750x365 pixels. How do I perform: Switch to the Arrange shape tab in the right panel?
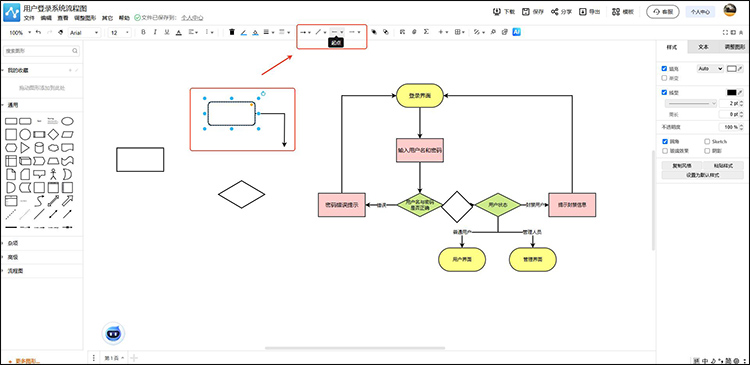(x=734, y=47)
